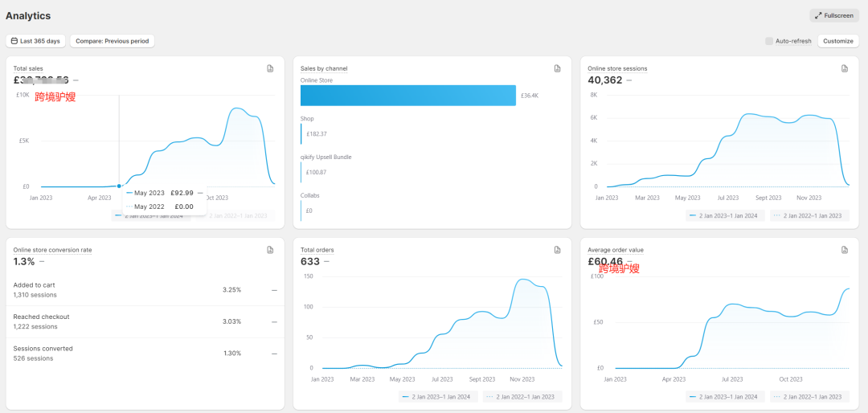Enter Fullscreen mode

tap(834, 15)
